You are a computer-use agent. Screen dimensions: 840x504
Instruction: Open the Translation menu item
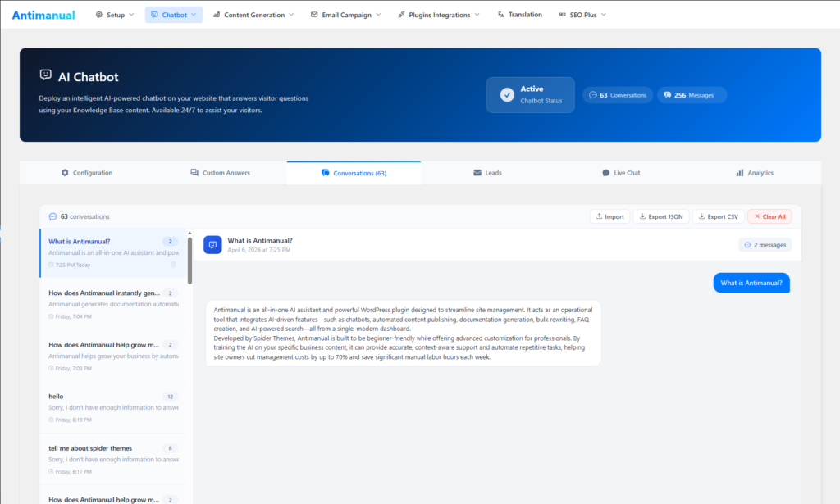click(519, 15)
